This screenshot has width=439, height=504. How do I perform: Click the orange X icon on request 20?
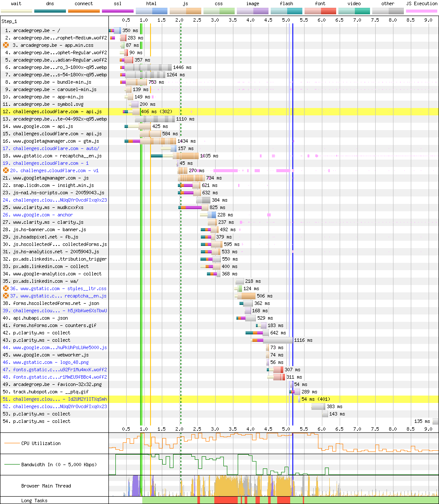[6, 170]
